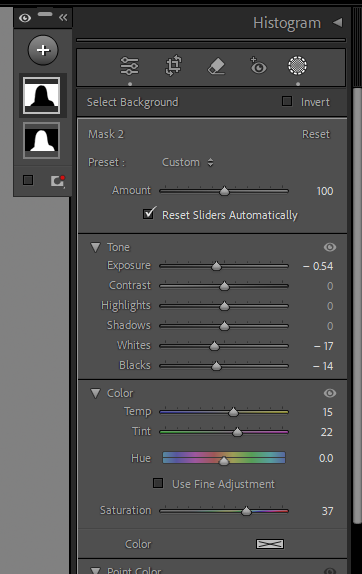
Task: Click the Contrast slider handle
Action: [x=224, y=286]
